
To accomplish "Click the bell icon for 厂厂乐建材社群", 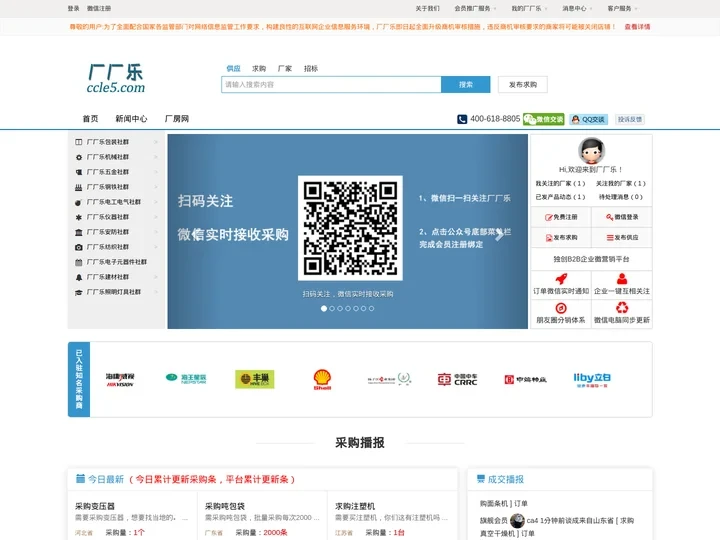I will 79,277.
